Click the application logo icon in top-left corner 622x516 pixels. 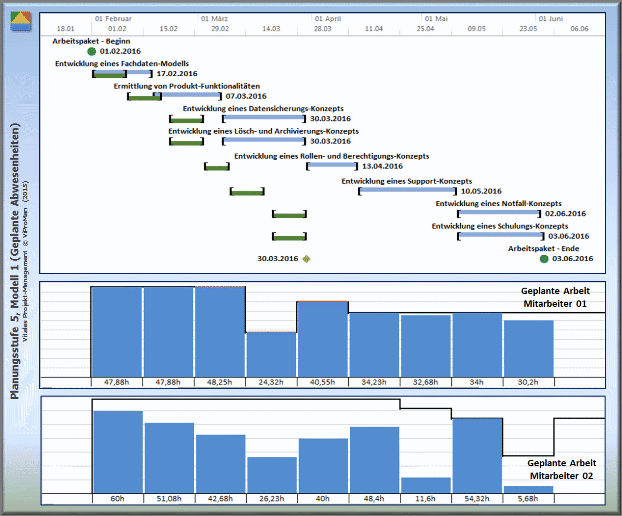pos(20,22)
